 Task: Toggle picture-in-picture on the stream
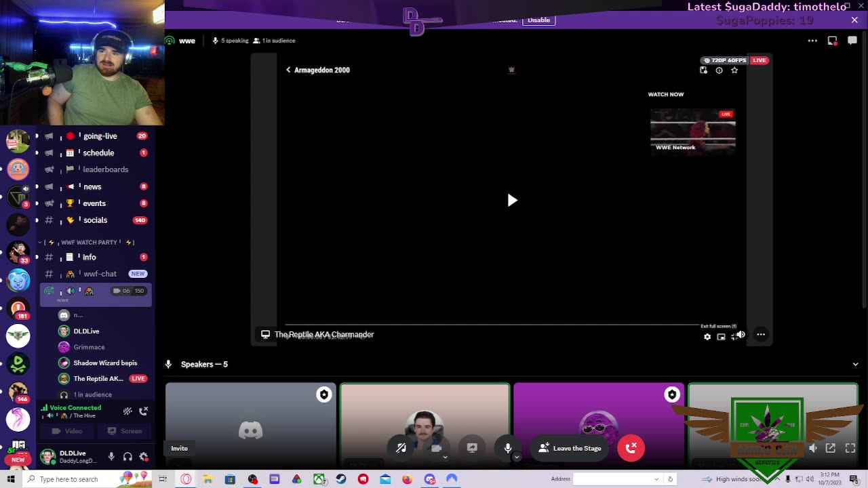[721, 336]
